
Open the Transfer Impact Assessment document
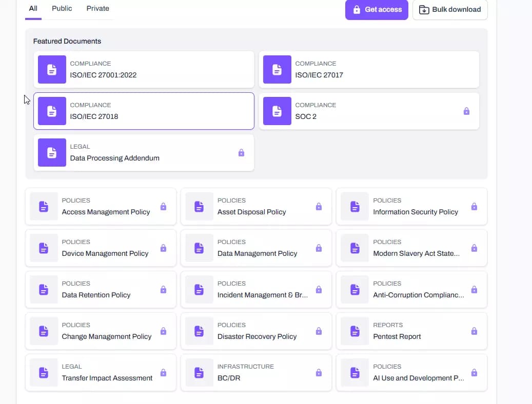(x=101, y=373)
